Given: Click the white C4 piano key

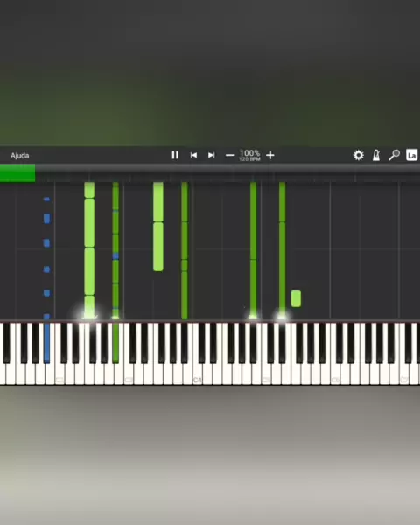Looking at the screenshot, I should click(198, 374).
